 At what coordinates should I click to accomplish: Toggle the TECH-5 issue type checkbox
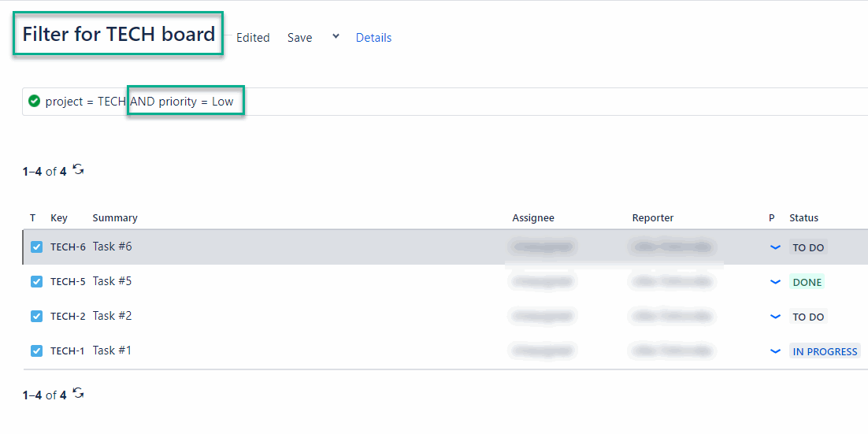point(36,282)
